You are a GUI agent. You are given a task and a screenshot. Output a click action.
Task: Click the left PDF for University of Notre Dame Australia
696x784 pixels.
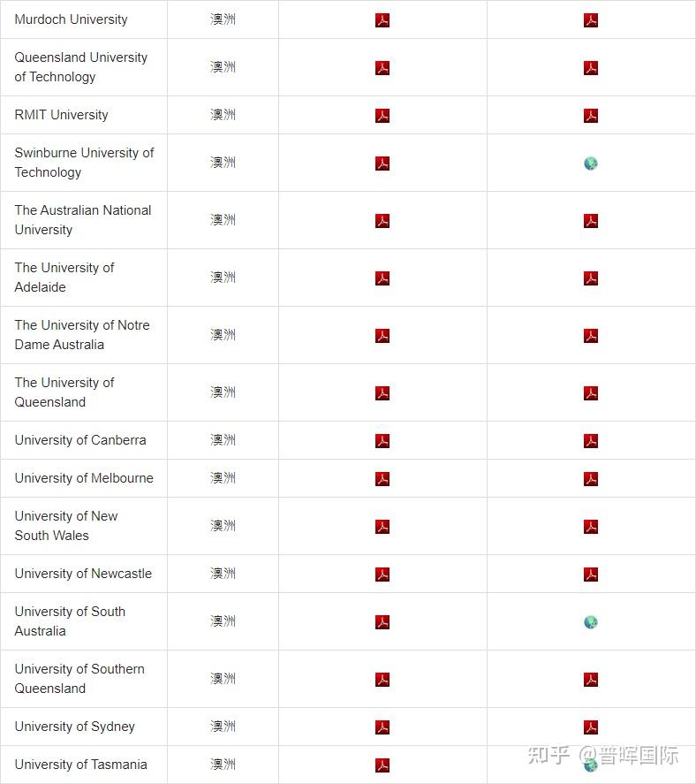382,336
